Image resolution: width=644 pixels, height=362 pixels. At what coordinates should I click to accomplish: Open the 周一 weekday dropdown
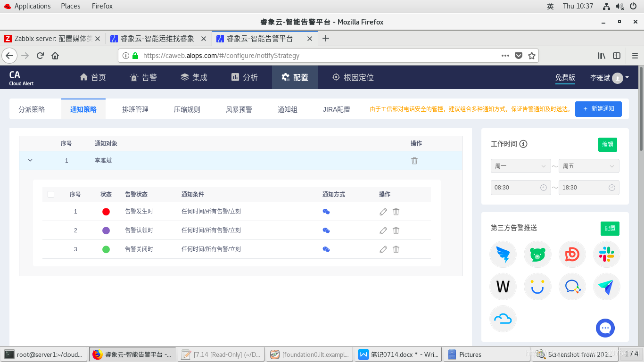click(520, 165)
